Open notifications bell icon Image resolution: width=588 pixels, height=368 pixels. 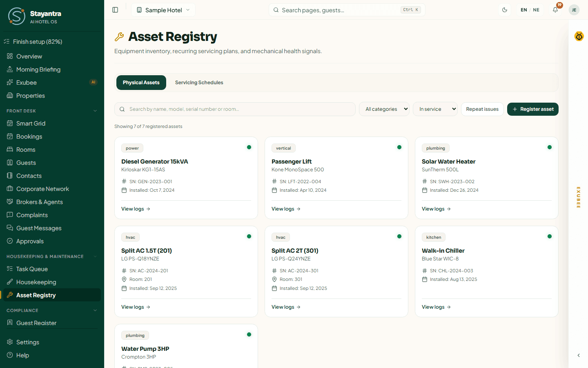(555, 10)
